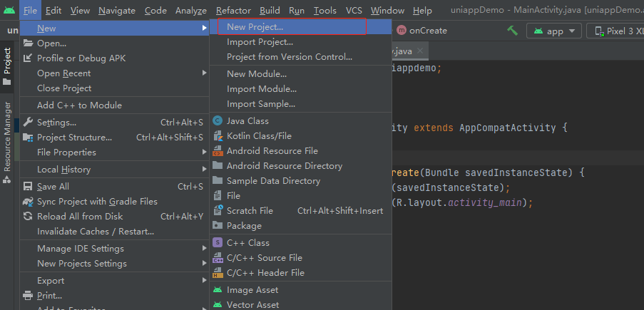Click activity_main in the code editor
Image resolution: width=644 pixels, height=310 pixels.
pos(485,203)
